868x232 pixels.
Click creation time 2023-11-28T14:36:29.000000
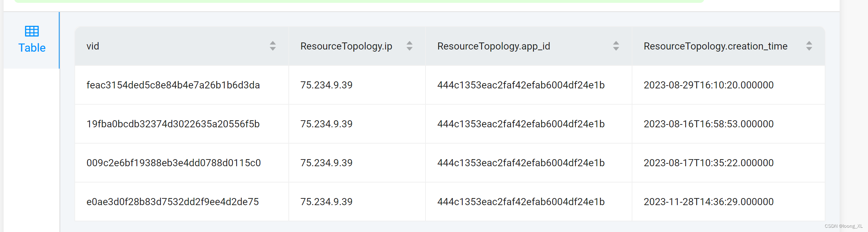click(x=708, y=202)
